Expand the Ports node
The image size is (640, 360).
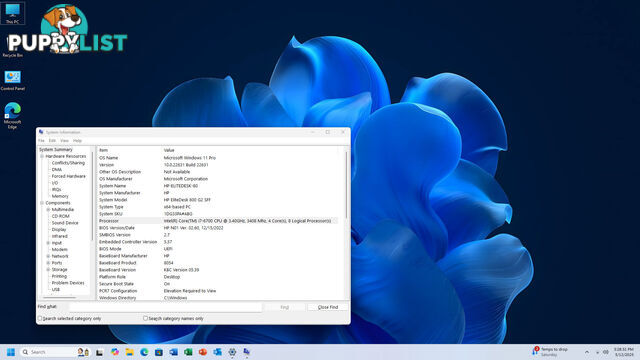coord(48,263)
